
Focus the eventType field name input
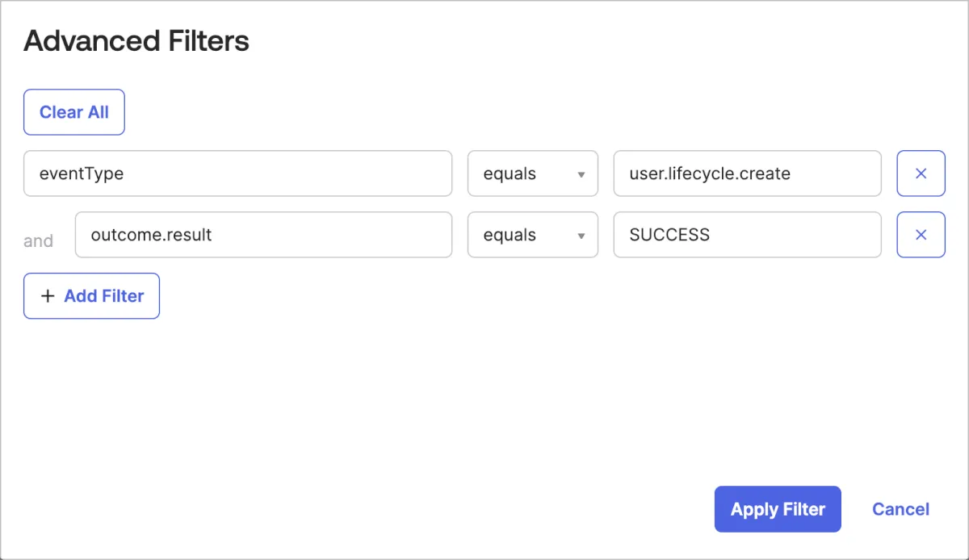pos(237,173)
